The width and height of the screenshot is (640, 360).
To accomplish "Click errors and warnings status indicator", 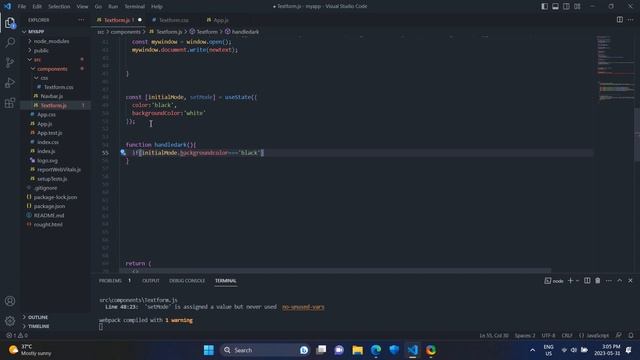I will 17,336.
